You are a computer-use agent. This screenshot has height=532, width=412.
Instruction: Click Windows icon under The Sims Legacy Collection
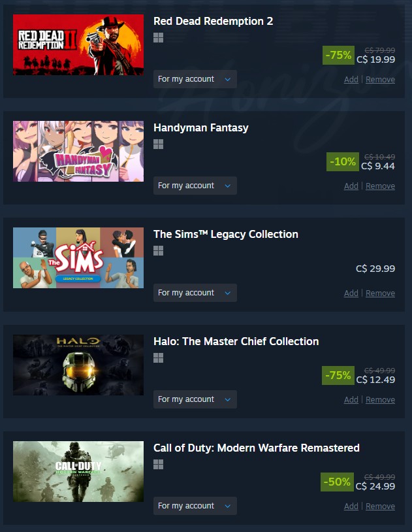(x=159, y=251)
